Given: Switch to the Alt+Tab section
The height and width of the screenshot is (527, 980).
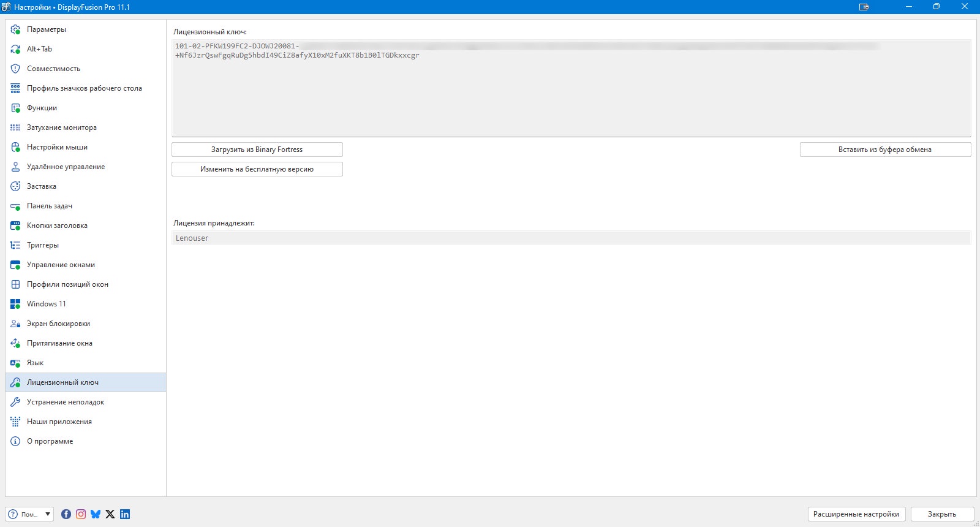Looking at the screenshot, I should [x=86, y=49].
